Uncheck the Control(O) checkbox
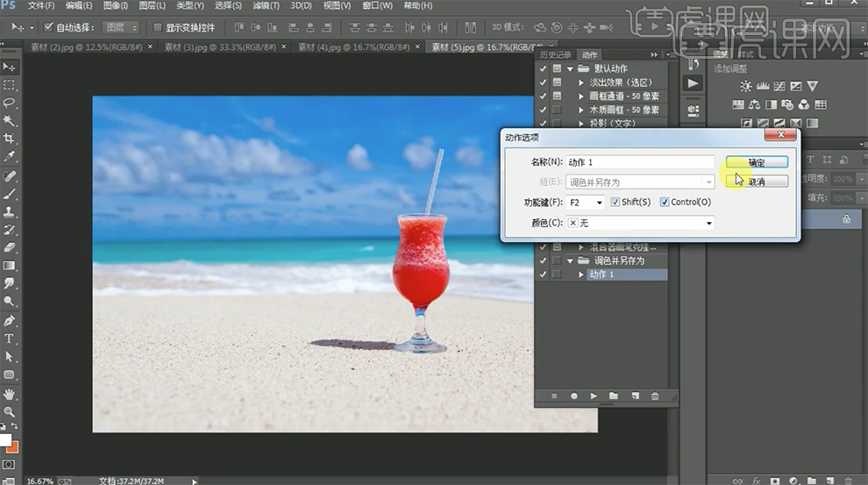 point(665,203)
